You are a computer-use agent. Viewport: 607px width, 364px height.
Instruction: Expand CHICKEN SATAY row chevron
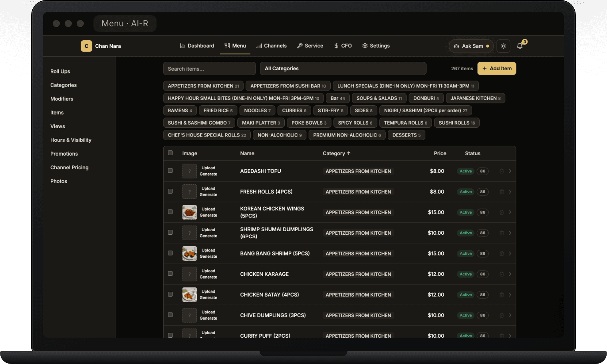pyautogui.click(x=510, y=295)
